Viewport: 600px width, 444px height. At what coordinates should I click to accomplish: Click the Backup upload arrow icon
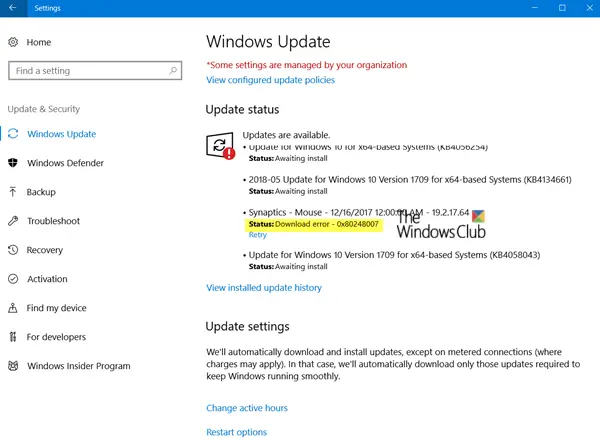point(13,192)
